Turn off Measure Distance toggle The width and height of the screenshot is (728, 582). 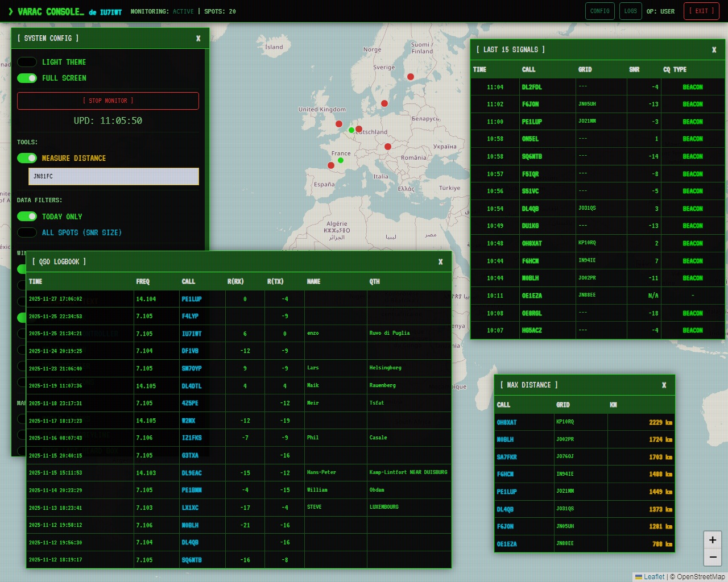tap(27, 158)
